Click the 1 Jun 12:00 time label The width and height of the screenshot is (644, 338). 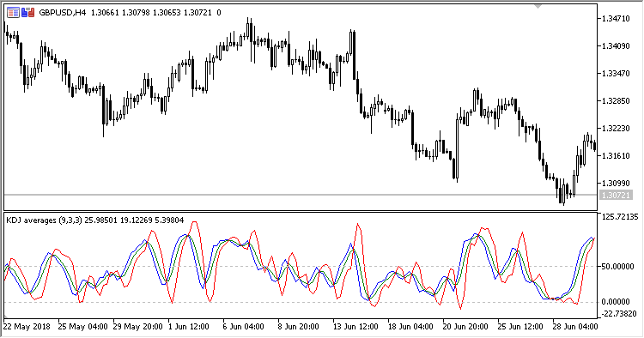(x=189, y=327)
